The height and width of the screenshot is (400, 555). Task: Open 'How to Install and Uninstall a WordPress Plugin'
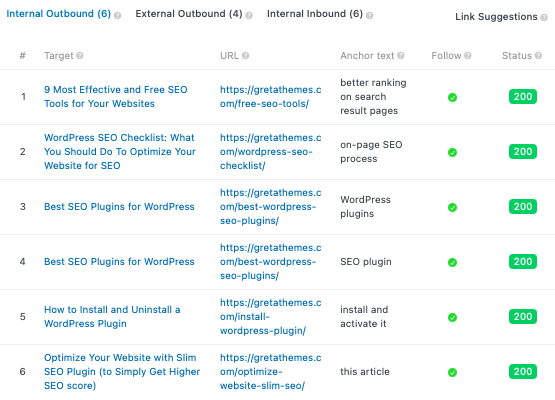pos(112,316)
